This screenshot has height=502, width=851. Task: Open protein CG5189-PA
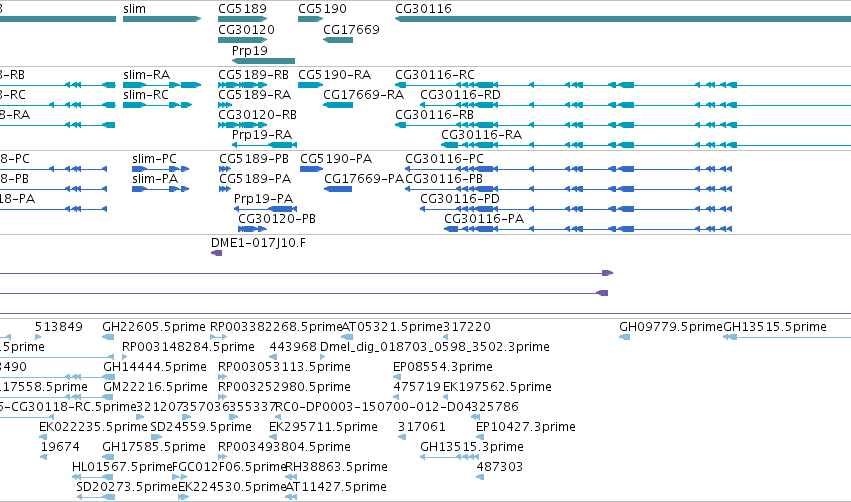coord(255,179)
